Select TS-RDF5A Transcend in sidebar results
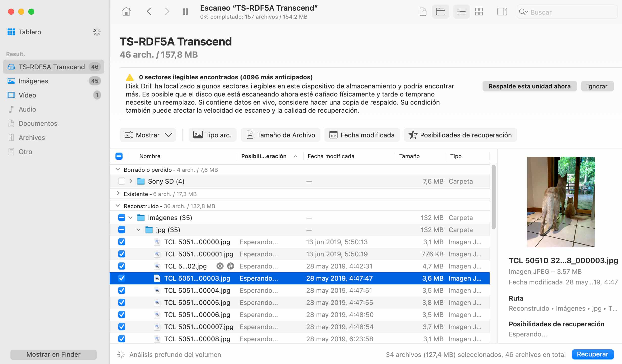The width and height of the screenshot is (622, 364). tap(54, 67)
